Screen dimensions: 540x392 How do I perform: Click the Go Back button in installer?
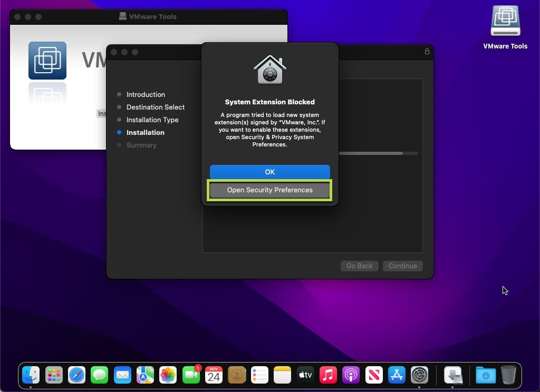click(359, 266)
